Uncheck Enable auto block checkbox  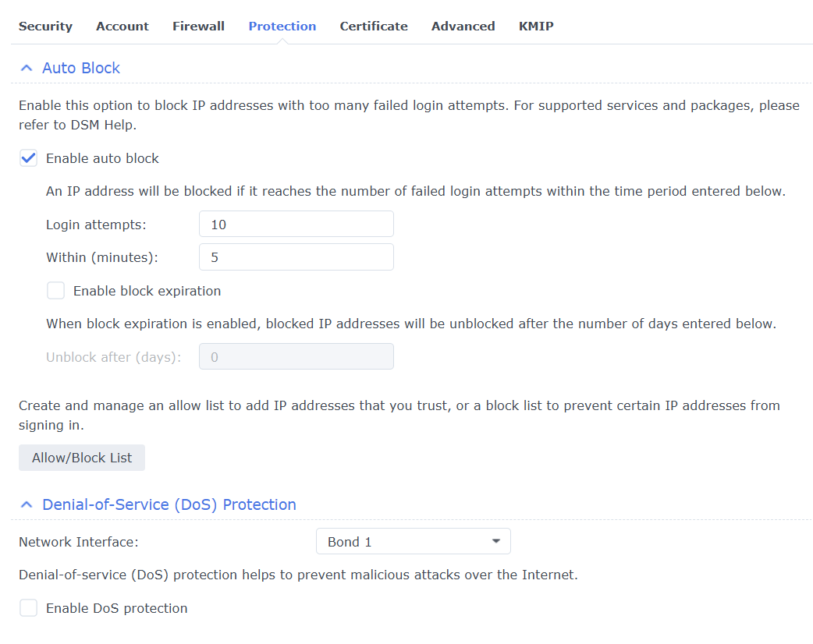29,158
